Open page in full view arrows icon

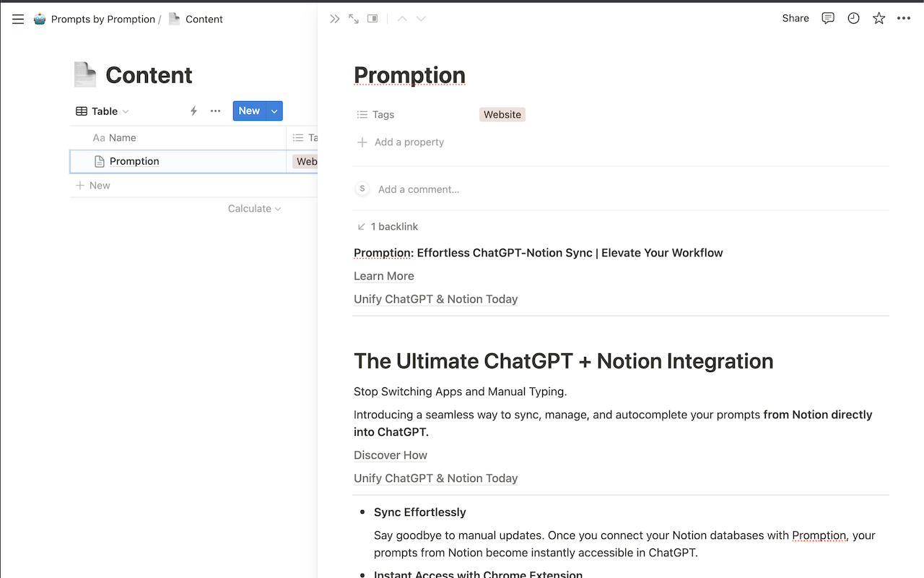[x=354, y=19]
